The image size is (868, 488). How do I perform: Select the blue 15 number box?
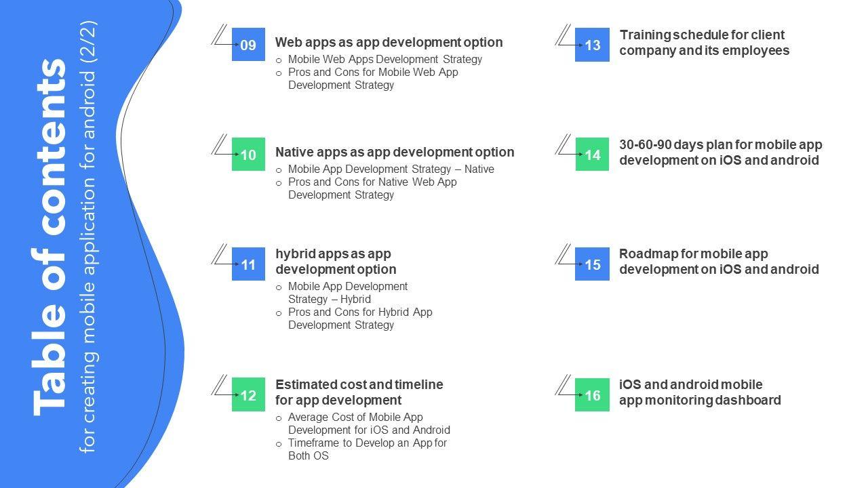click(592, 264)
